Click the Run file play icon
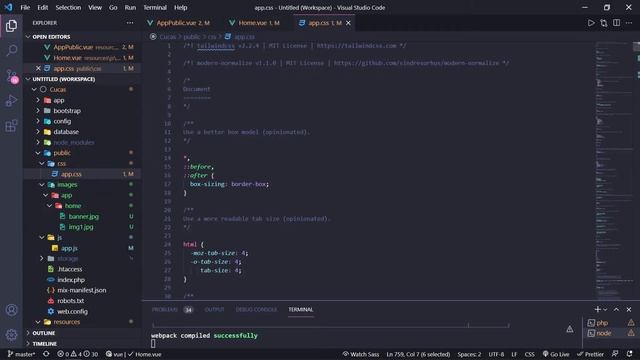The image size is (640, 360). tap(591, 23)
